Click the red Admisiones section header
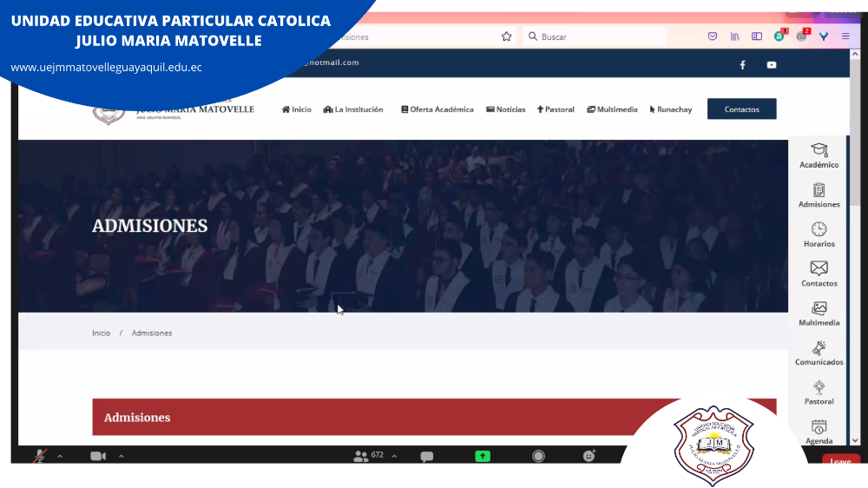This screenshot has height=488, width=868. [434, 417]
